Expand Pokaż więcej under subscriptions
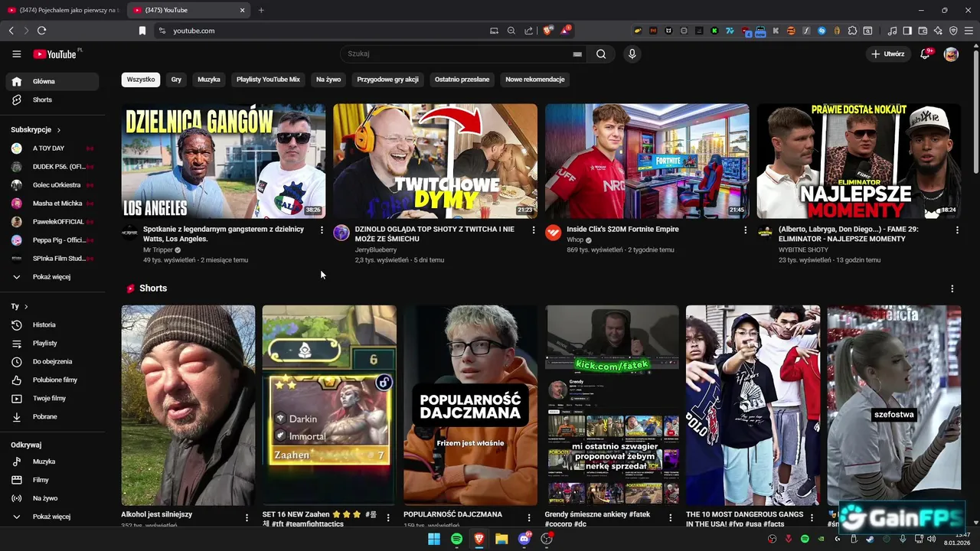Screen dimensions: 980x551 point(52,276)
